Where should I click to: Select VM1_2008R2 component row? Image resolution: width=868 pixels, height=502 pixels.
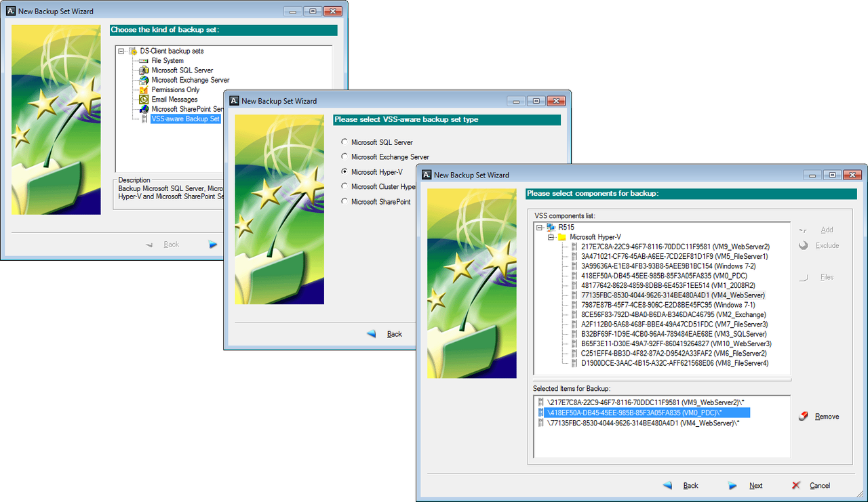tap(668, 286)
